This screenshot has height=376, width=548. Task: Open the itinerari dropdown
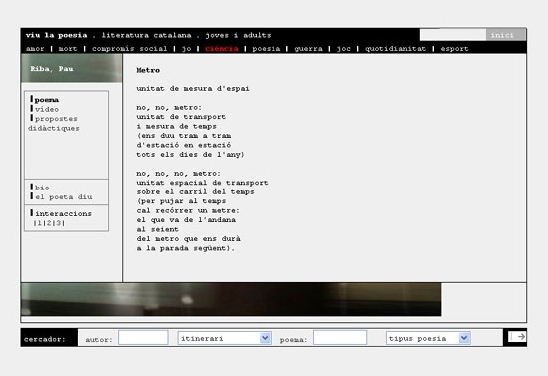224,338
